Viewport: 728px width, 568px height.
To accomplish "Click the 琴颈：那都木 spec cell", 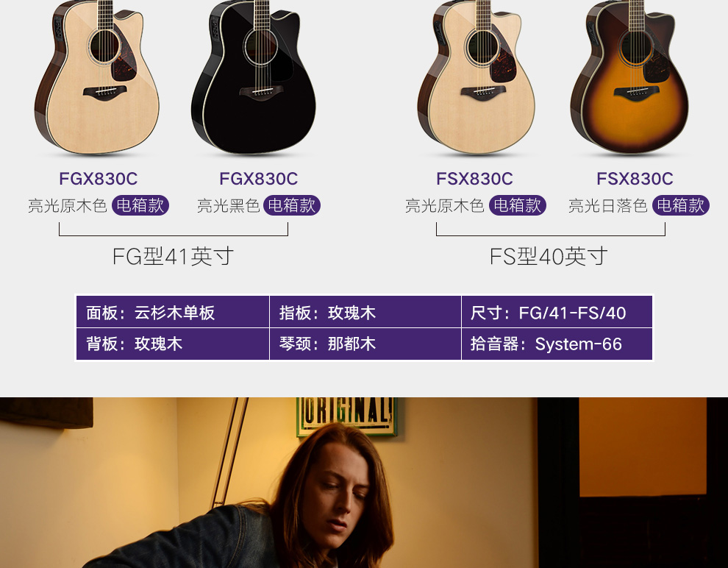I will click(x=365, y=344).
